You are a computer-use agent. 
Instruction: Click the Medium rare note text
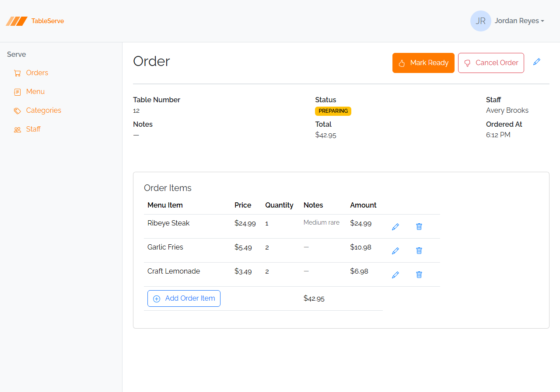click(x=322, y=223)
